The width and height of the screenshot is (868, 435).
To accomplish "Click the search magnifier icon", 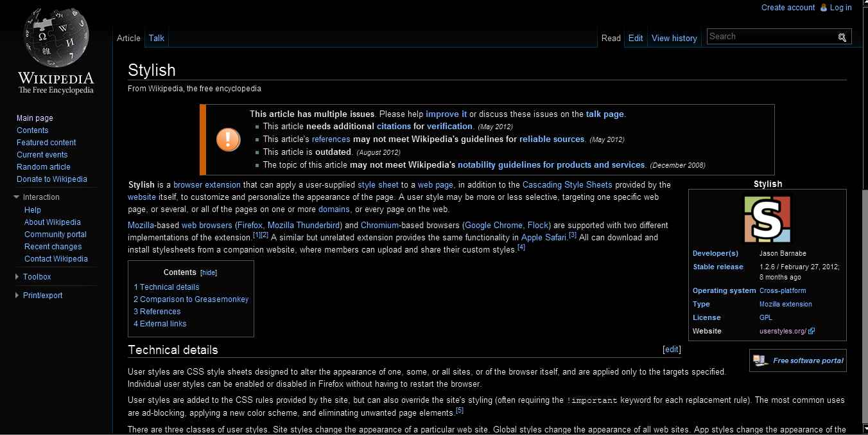I will click(842, 37).
